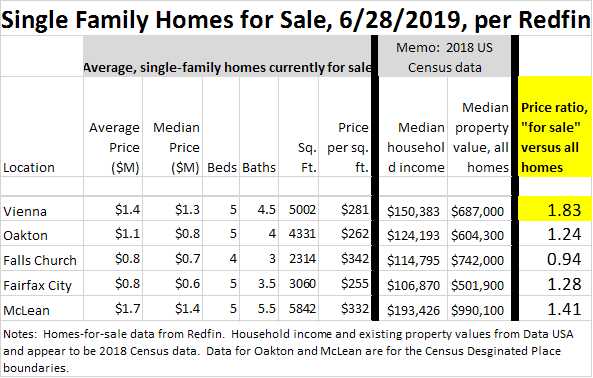593x378 pixels.
Task: Click the McLean location cell
Action: tap(42, 309)
